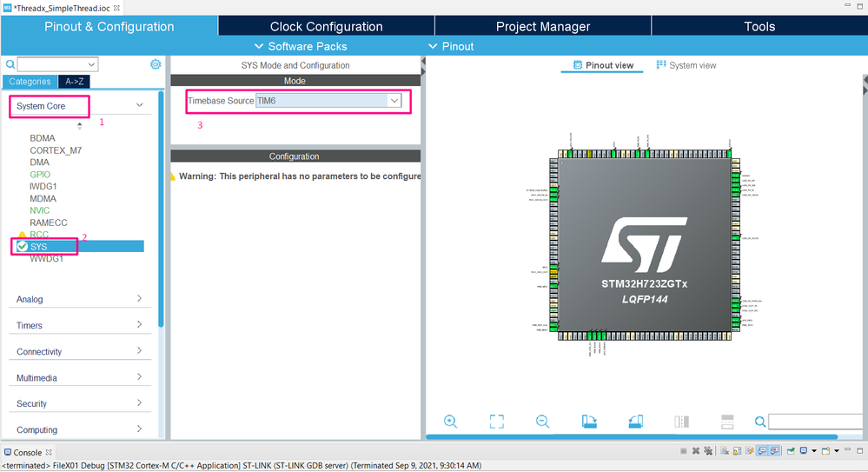Click the STM32H723ZGTx chip graphic

[x=645, y=244]
